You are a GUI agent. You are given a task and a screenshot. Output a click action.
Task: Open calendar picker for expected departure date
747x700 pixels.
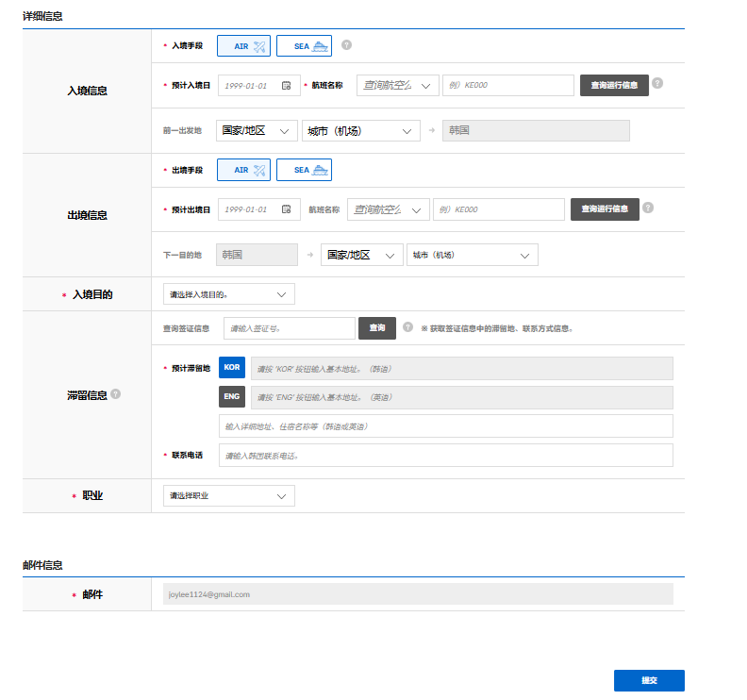[286, 209]
